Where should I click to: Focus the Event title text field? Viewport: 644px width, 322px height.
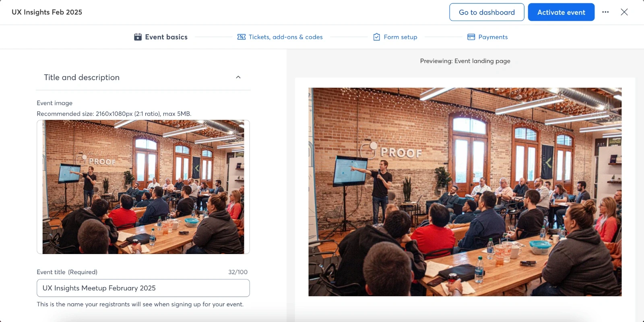[143, 288]
